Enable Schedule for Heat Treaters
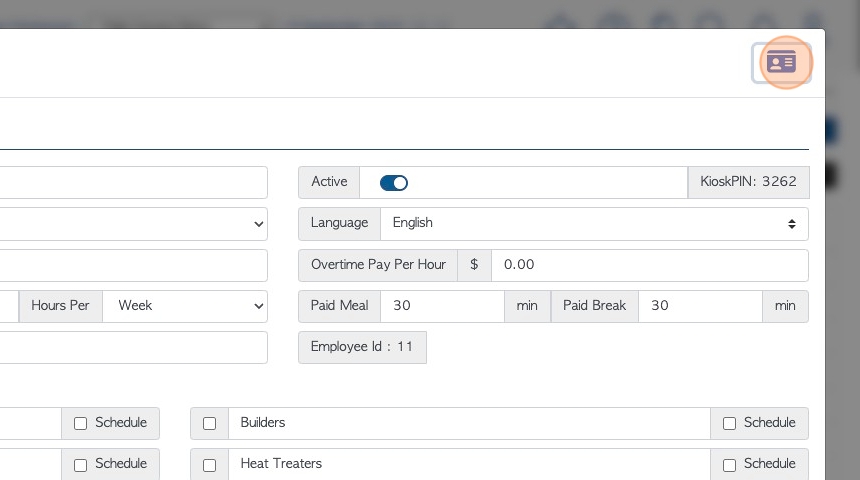860x480 pixels. tap(729, 465)
